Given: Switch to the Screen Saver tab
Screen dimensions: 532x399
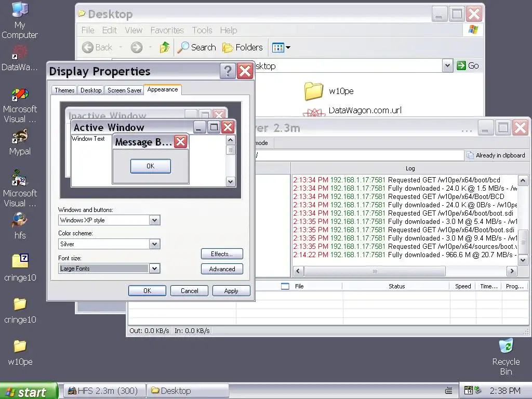Looking at the screenshot, I should point(124,90).
